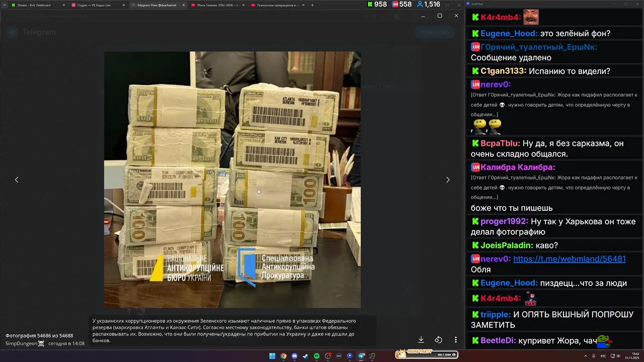Click the photo of stacked dollar bundles
Viewport: 644px width, 362px height.
232,179
